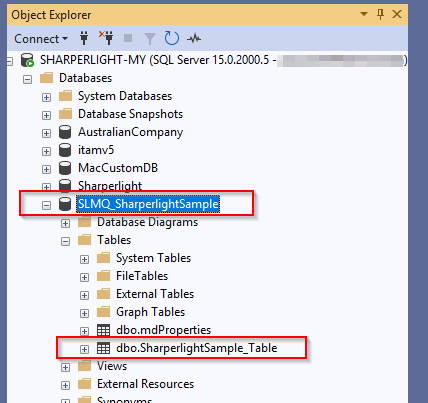Select the Tables tree node
This screenshot has height=403, width=428.
click(114, 240)
